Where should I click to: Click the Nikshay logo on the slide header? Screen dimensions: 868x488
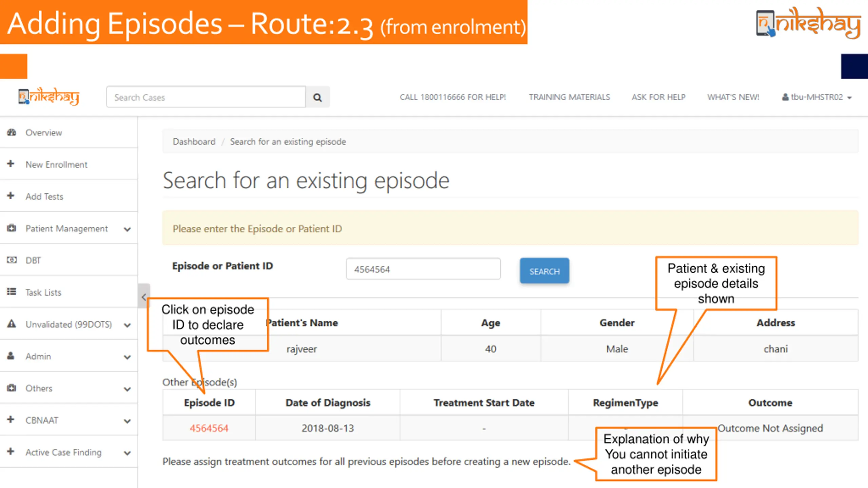[x=808, y=23]
